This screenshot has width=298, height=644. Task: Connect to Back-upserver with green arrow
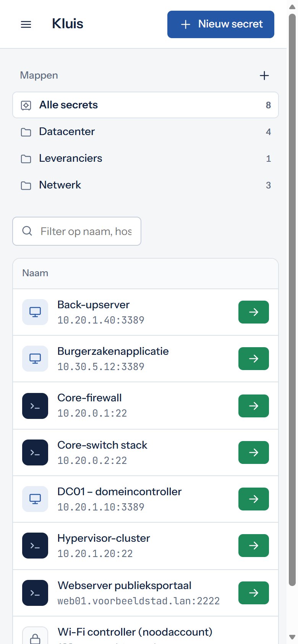coord(254,312)
